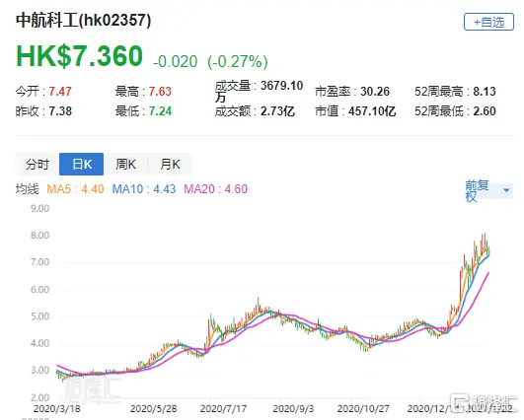Image resolution: width=524 pixels, height=420 pixels.
Task: Click the 4.00 y-axis price label
Action: (39, 343)
